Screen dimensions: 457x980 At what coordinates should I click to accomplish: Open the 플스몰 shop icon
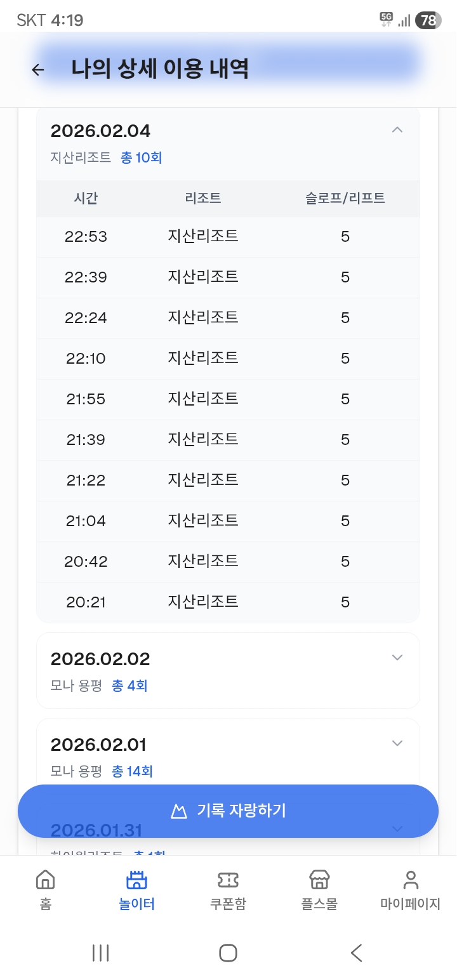319,880
